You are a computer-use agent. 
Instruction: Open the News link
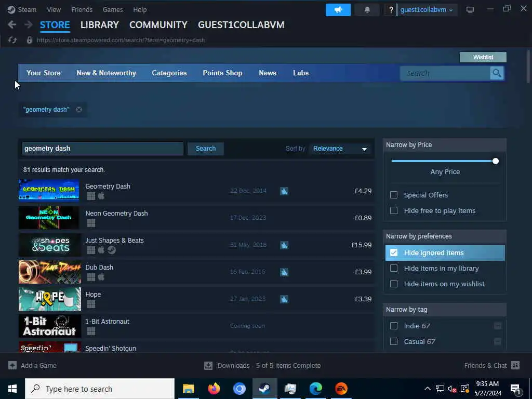268,73
